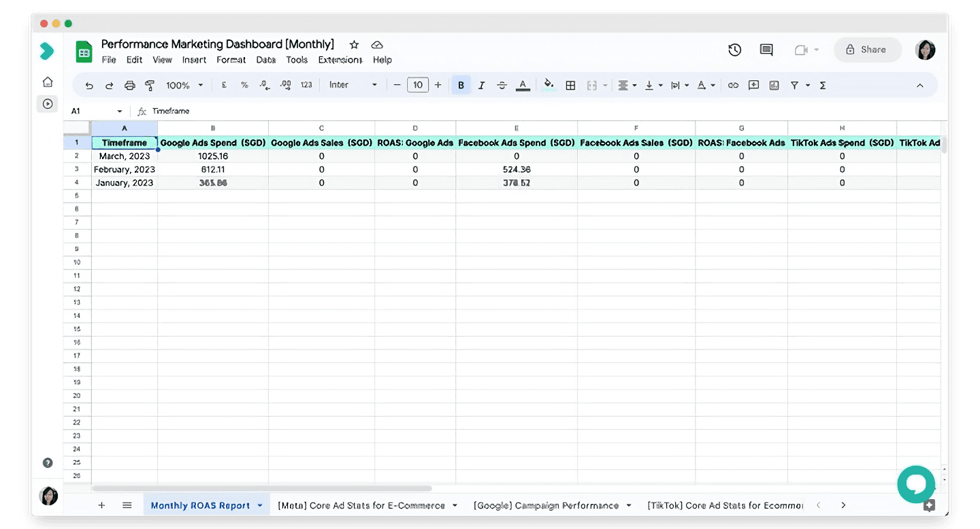Star the document title

coord(354,45)
